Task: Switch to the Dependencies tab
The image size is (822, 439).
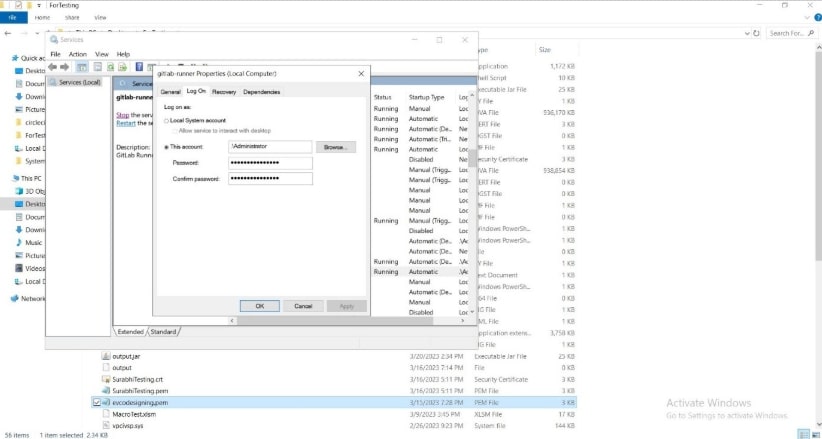Action: pyautogui.click(x=262, y=92)
